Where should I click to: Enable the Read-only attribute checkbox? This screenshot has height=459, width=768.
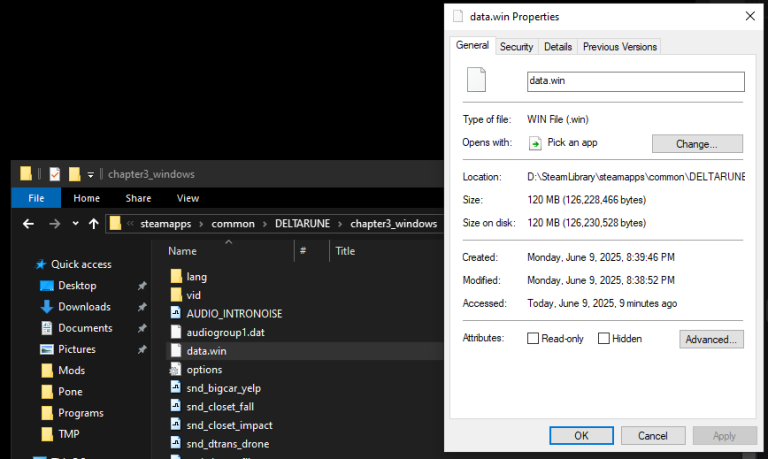coord(533,339)
